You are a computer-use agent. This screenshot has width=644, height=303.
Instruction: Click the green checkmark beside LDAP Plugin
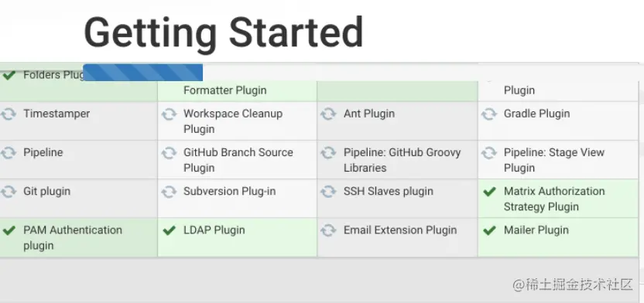pyautogui.click(x=169, y=230)
